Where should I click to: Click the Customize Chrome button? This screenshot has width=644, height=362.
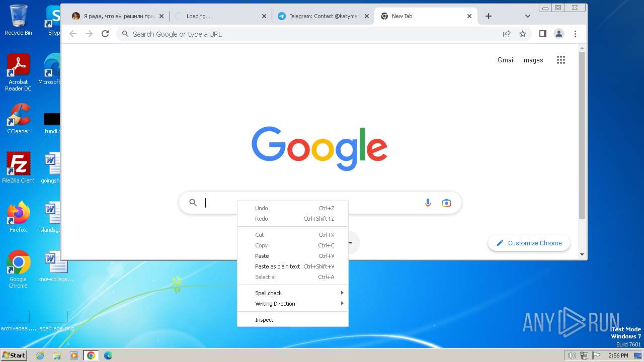point(529,243)
